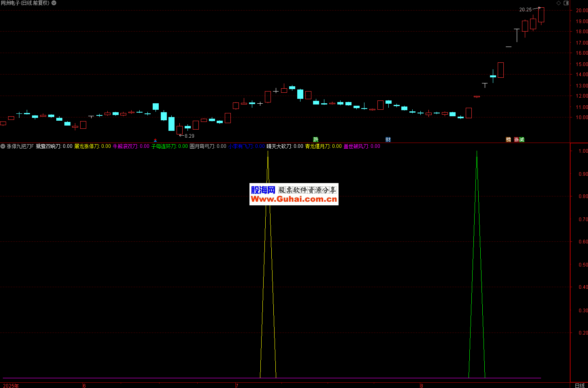
Task: Toggle the side panel icon at top right
Action: 566,3
